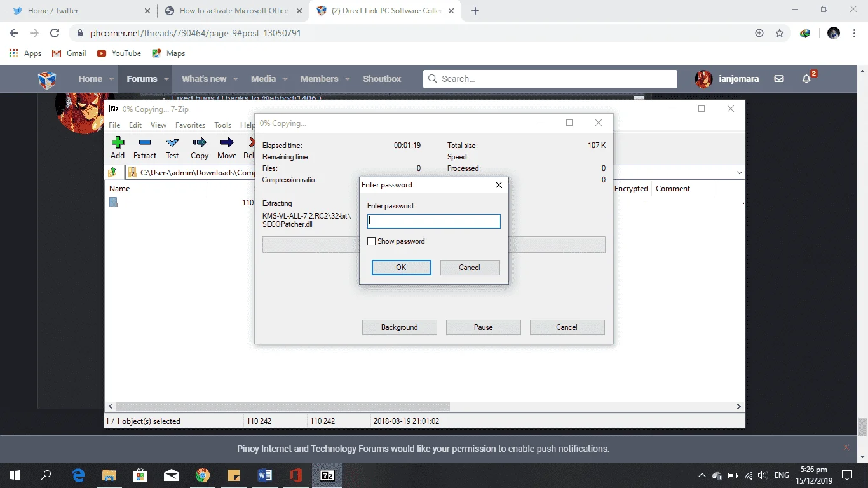Click the Copy toolbar icon in 7-Zip
Viewport: 868px width, 488px height.
point(200,142)
